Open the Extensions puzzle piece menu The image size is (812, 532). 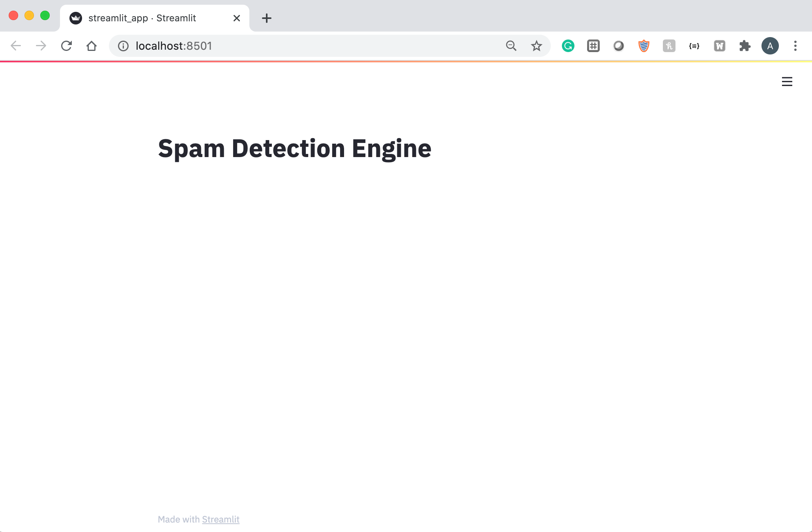[x=745, y=46]
